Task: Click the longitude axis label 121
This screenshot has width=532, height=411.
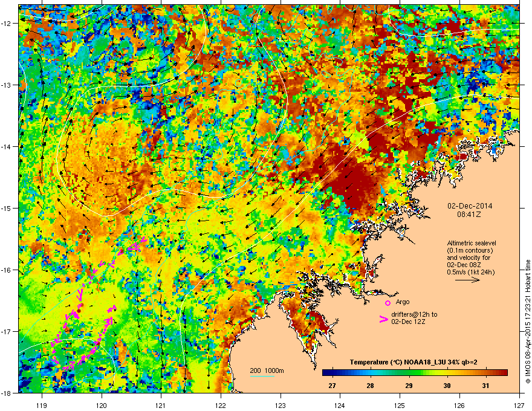Action: coord(161,406)
